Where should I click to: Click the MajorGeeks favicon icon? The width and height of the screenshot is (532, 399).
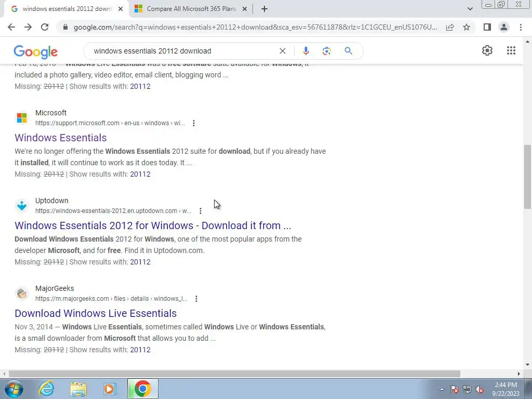[22, 294]
